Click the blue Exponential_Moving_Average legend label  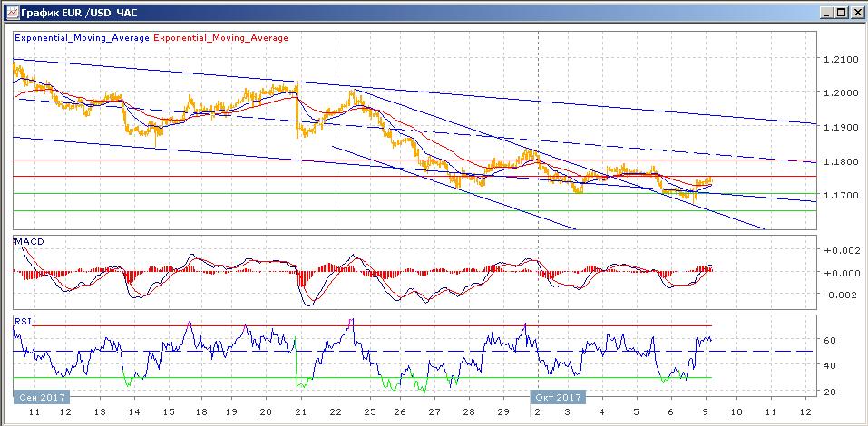(83, 38)
